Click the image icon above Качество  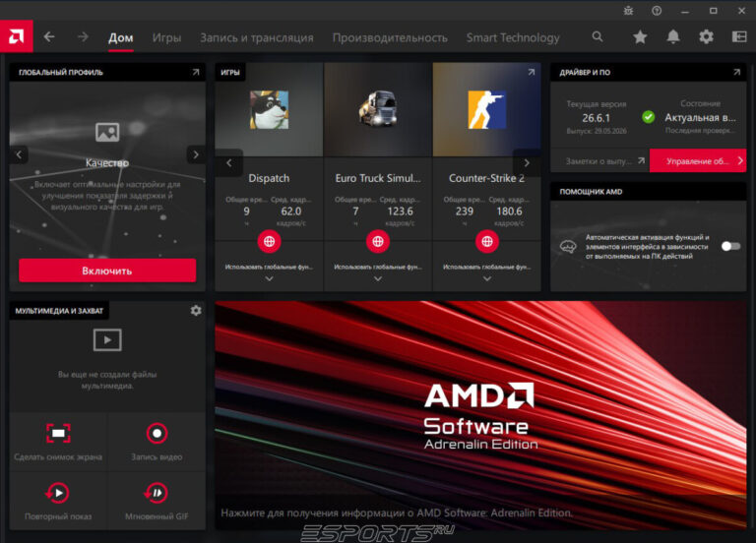(107, 132)
